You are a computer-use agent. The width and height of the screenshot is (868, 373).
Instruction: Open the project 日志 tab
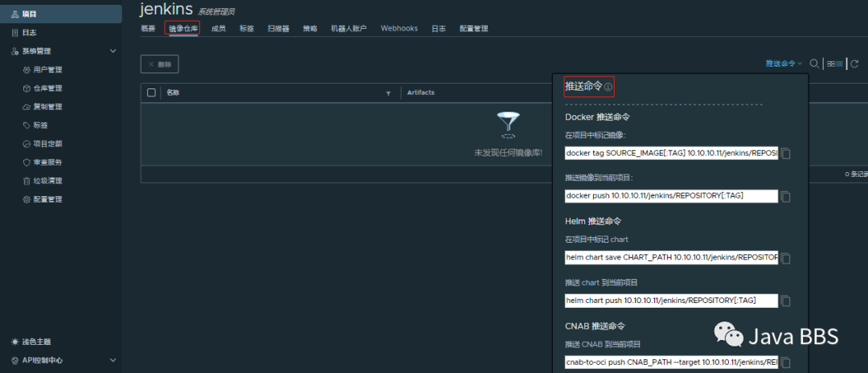(439, 29)
